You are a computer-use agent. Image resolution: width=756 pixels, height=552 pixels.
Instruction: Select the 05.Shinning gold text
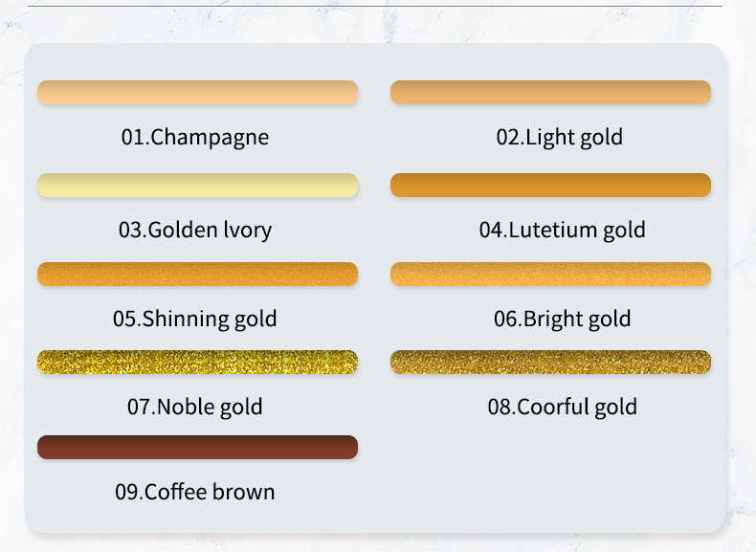click(195, 320)
